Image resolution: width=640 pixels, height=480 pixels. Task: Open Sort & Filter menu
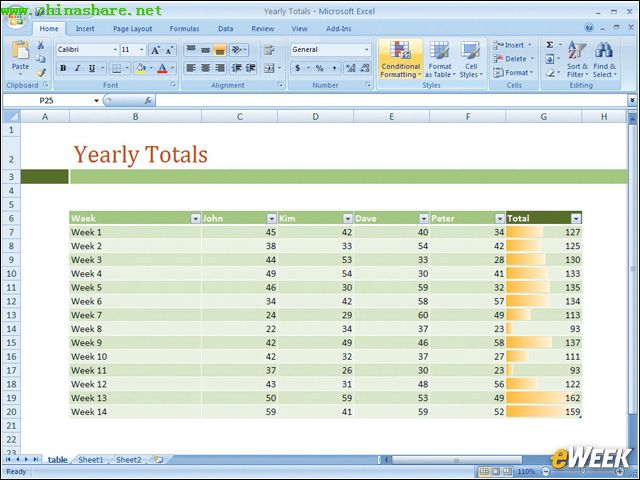click(577, 59)
